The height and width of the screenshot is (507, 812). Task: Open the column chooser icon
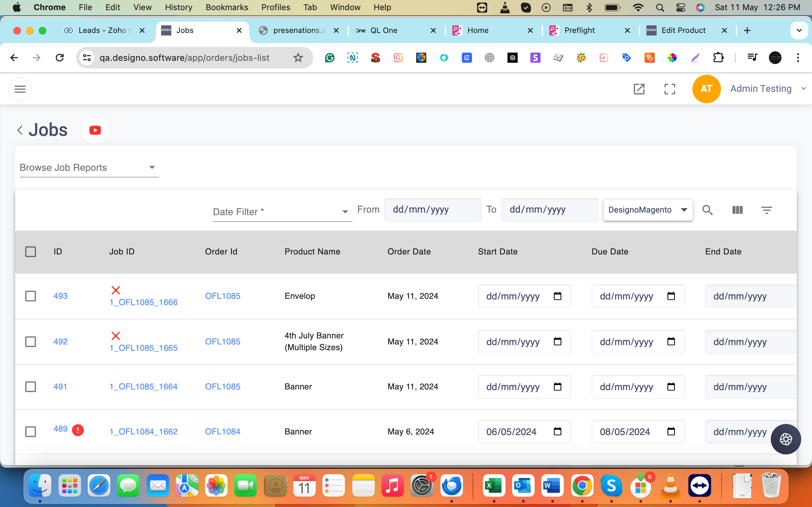737,210
